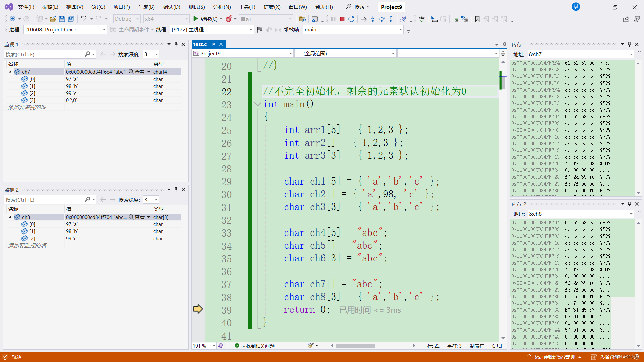Open the 文件(F) menu
Image resolution: width=644 pixels, height=362 pixels.
(x=26, y=7)
